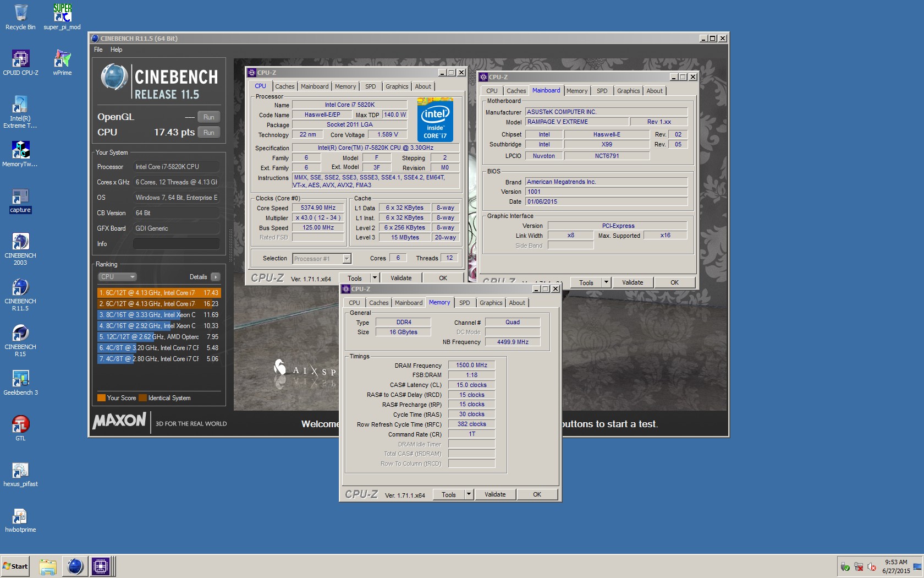The image size is (924, 578).
Task: Click Your Score orange legend swatch
Action: pos(101,398)
